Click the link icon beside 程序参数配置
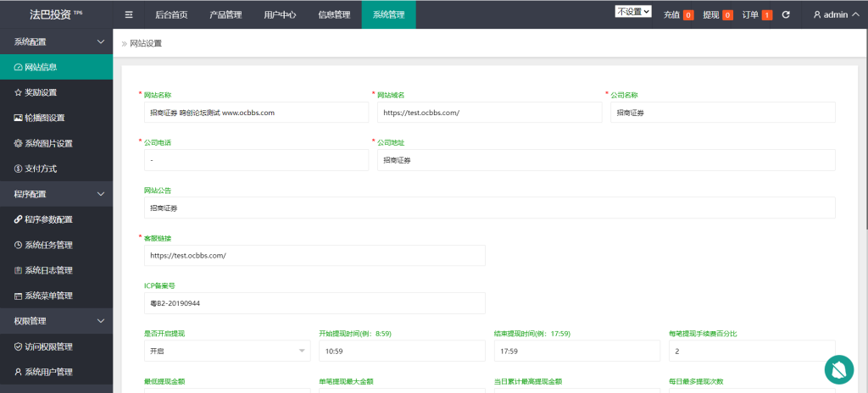 [x=19, y=219]
